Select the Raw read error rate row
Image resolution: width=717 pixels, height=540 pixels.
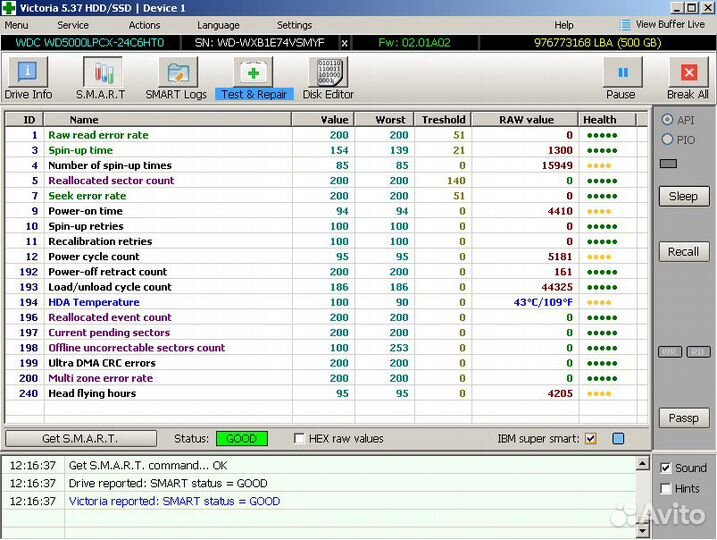point(326,135)
